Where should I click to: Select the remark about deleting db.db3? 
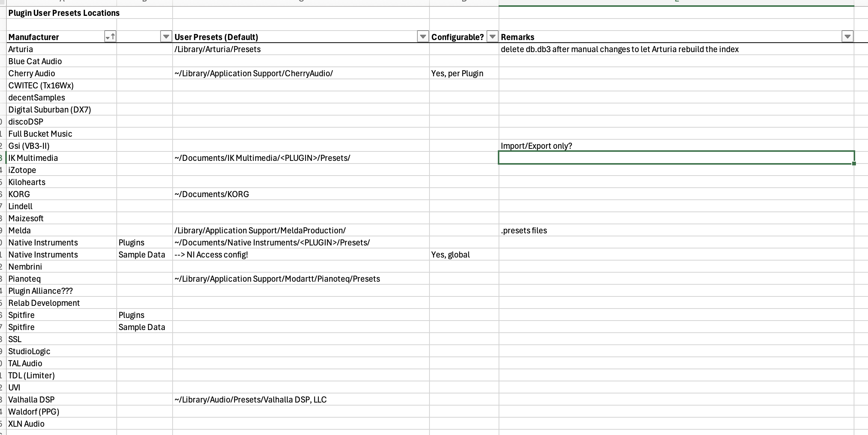coord(676,49)
